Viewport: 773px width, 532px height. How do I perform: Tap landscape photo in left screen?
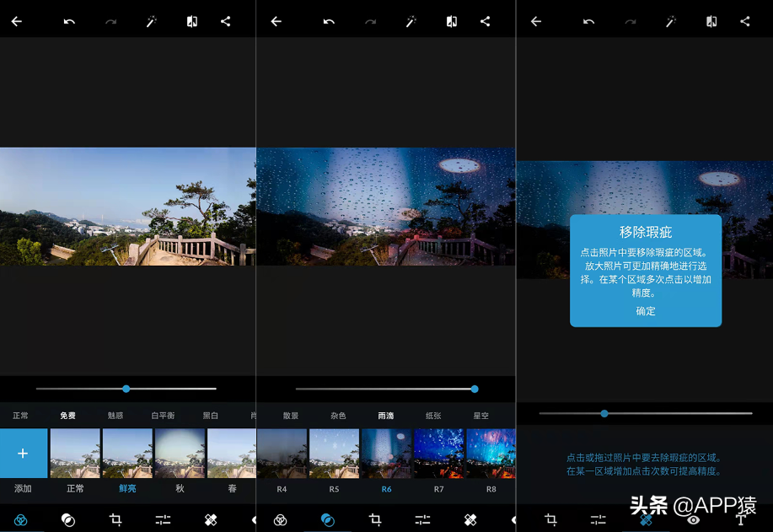[127, 207]
